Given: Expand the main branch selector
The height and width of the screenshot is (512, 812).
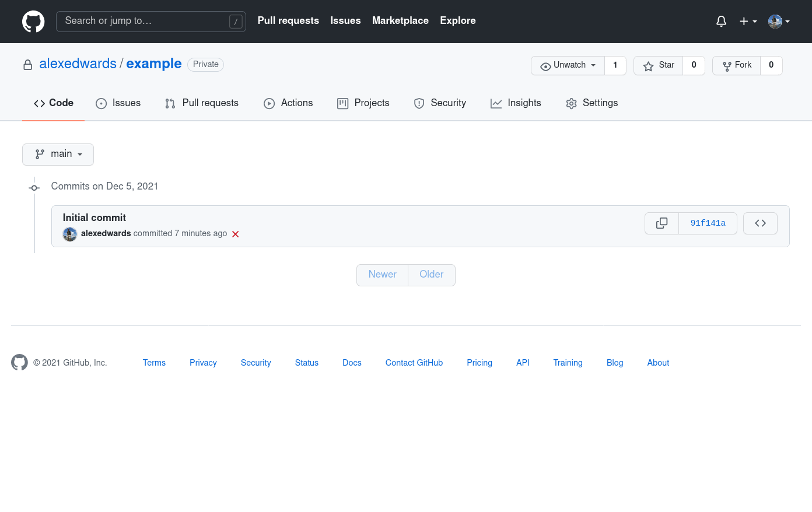Looking at the screenshot, I should (58, 155).
